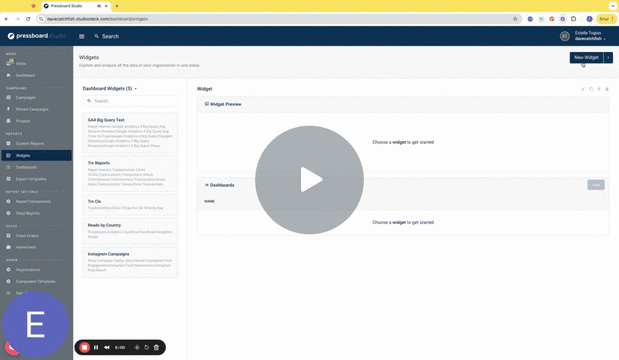The image size is (619, 360).
Task: Click the edit pencil icon for Widget
Action: 583,89
